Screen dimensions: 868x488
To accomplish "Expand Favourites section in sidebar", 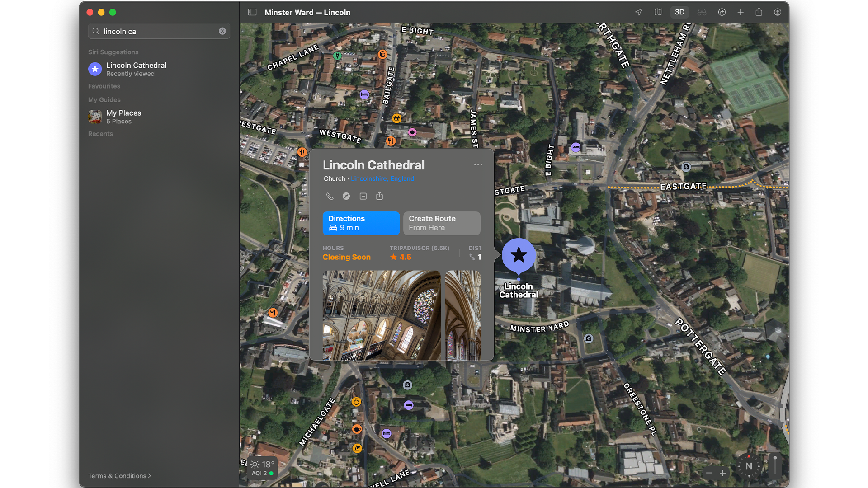I will (x=105, y=86).
